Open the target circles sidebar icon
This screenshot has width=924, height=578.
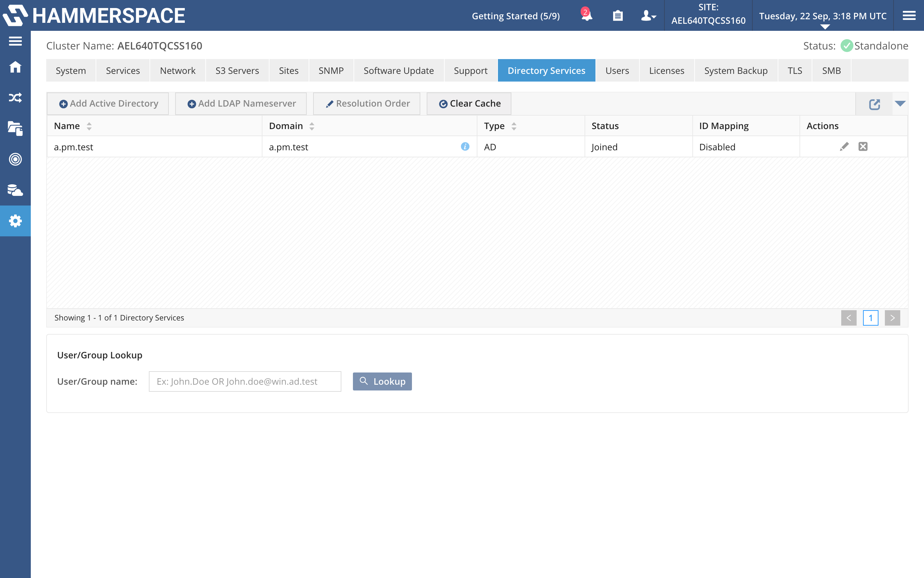[x=15, y=159]
